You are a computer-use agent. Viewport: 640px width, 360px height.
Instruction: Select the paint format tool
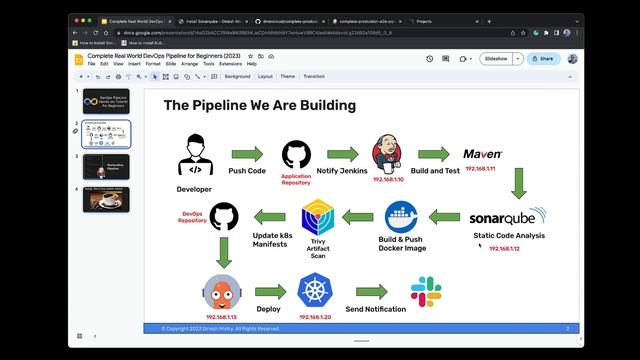[129, 76]
